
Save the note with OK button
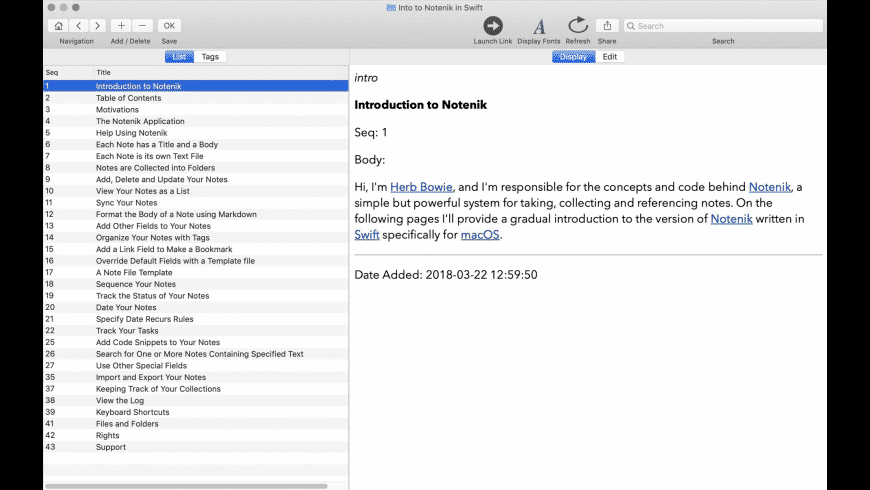pos(169,26)
